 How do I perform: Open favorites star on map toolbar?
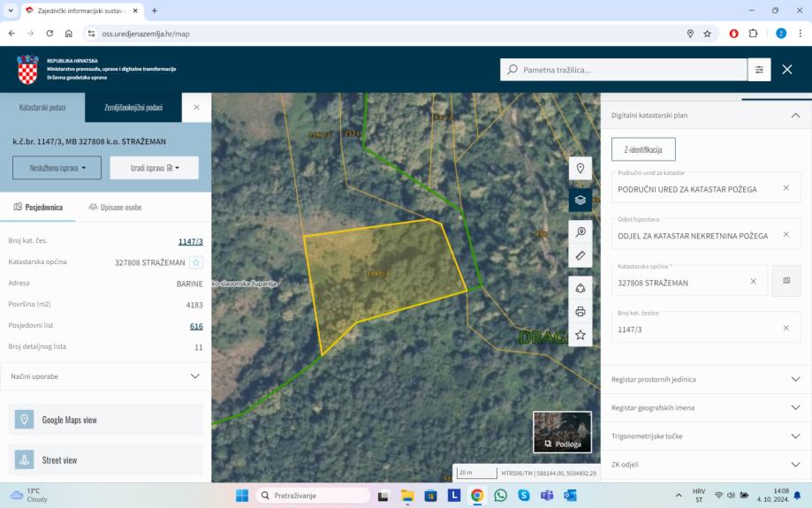click(x=580, y=335)
